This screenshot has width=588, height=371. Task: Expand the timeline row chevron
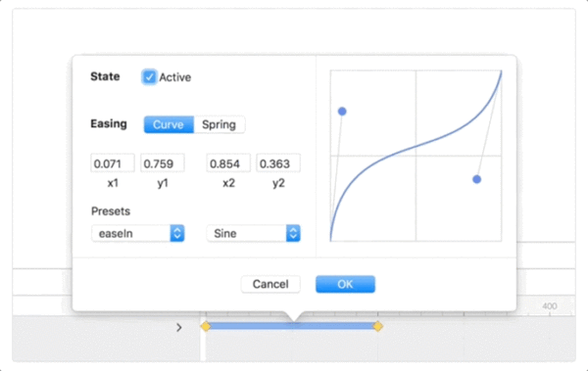179,328
